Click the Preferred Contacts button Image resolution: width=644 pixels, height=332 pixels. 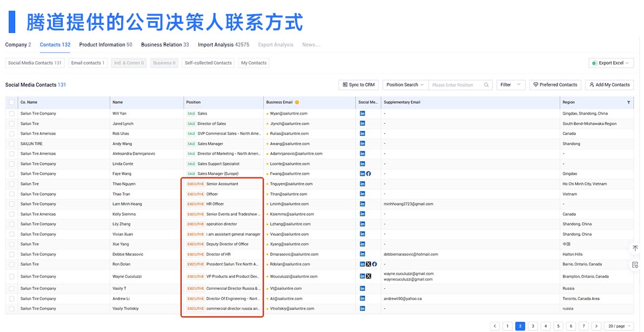point(555,85)
